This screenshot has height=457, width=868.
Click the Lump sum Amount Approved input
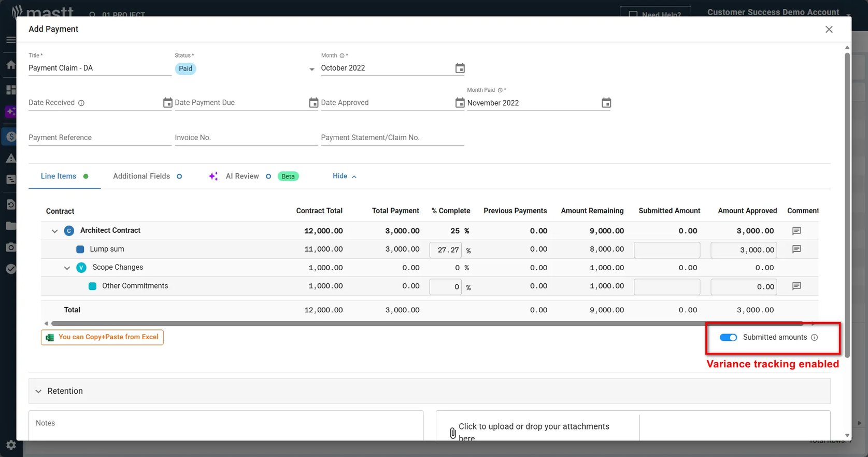pos(744,250)
